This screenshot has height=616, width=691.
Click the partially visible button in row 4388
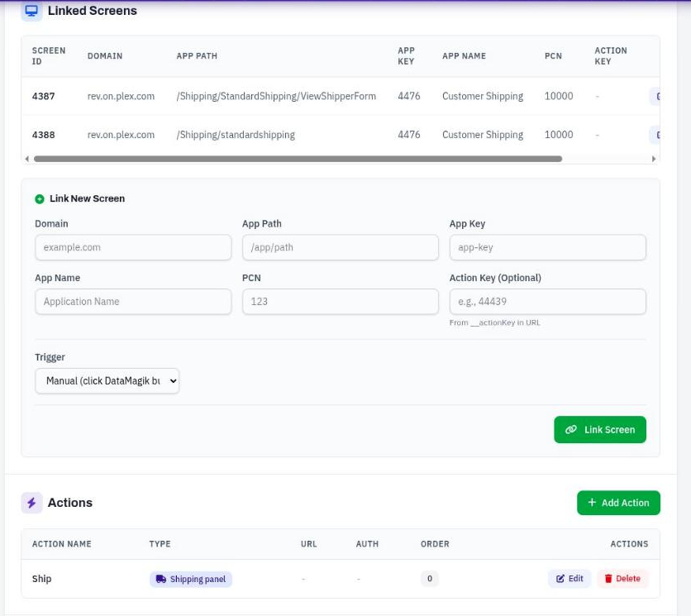[655, 135]
